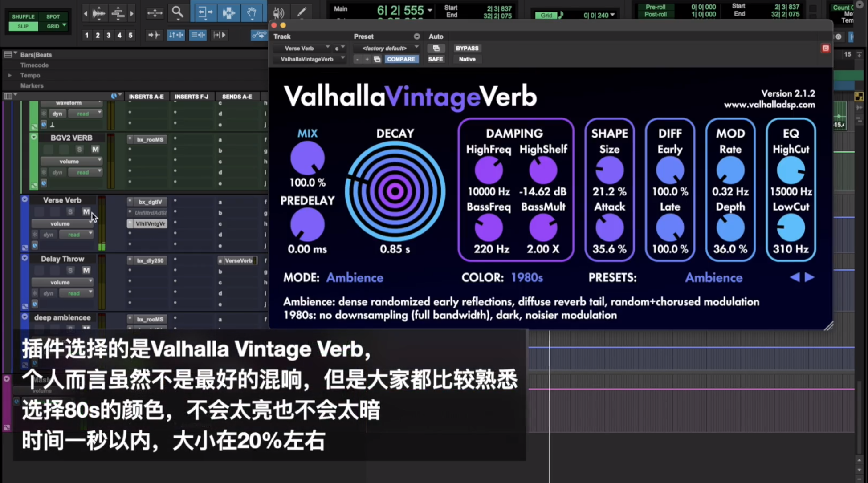Click zoom preset number 3
868x483 pixels.
click(108, 35)
